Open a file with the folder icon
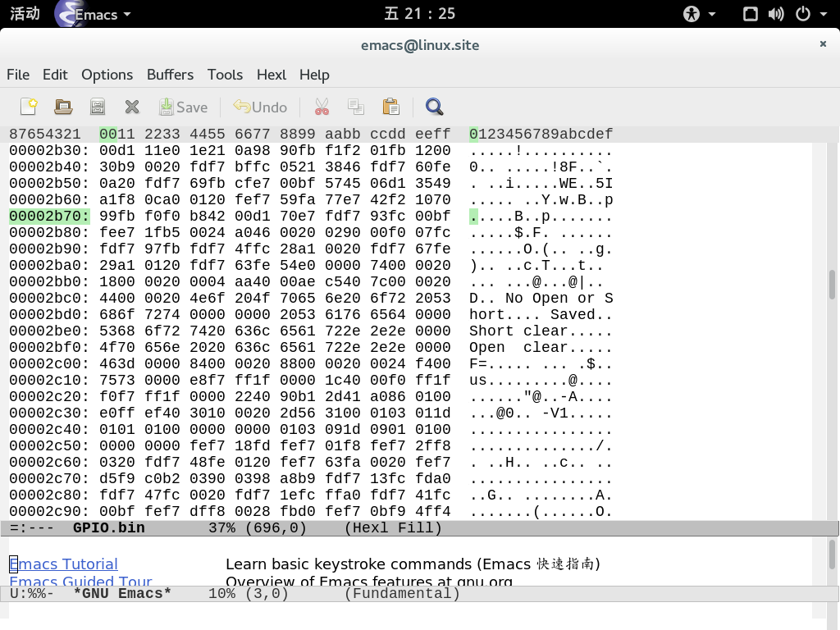This screenshot has height=630, width=840. [x=63, y=107]
